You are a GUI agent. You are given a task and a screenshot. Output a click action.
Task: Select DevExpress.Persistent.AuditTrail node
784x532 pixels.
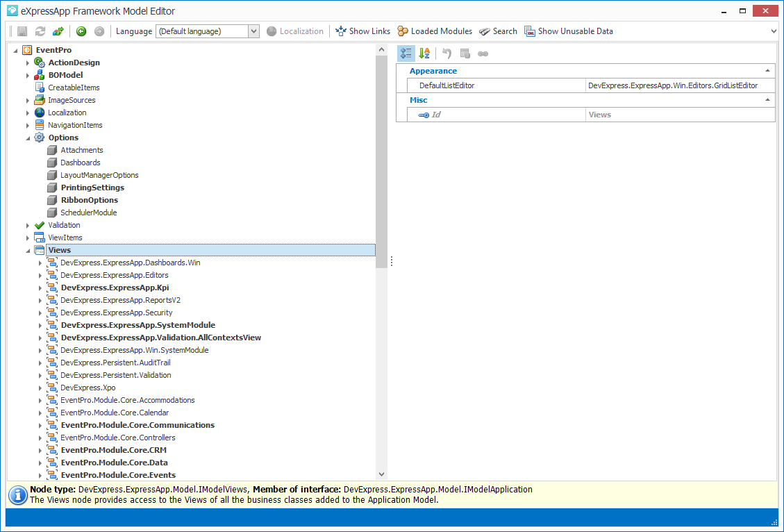115,363
